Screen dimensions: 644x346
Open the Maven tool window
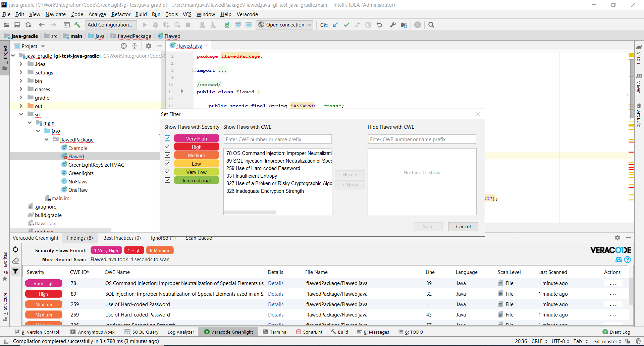pyautogui.click(x=639, y=85)
